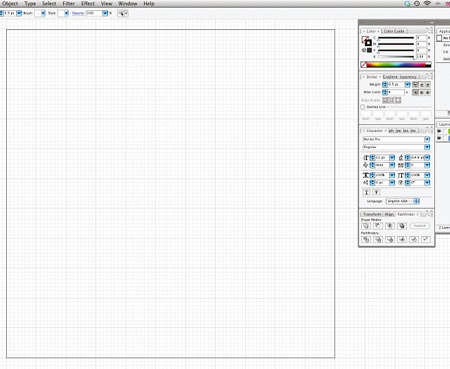
Task: Click the select similar objects icon
Action: coord(123,13)
